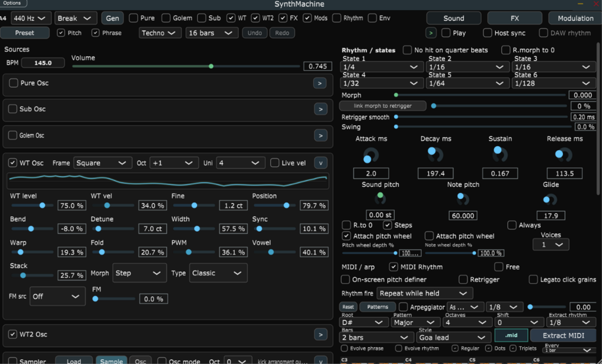Adjust the Morph slider in Rhythm panel
Screen dimensions: 602x364
pyautogui.click(x=480, y=95)
